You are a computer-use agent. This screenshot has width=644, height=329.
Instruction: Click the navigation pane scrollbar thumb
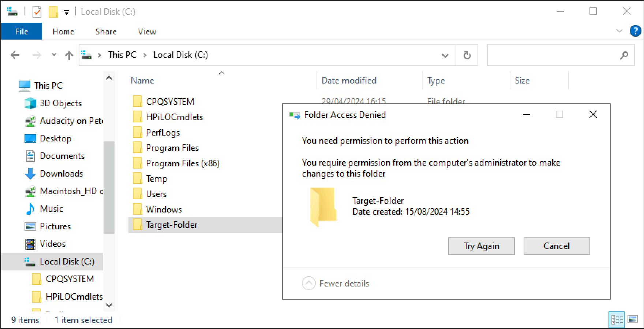(109, 187)
